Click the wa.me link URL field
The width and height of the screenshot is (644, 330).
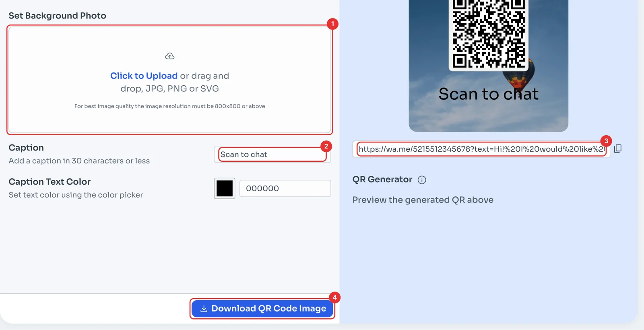click(x=481, y=149)
